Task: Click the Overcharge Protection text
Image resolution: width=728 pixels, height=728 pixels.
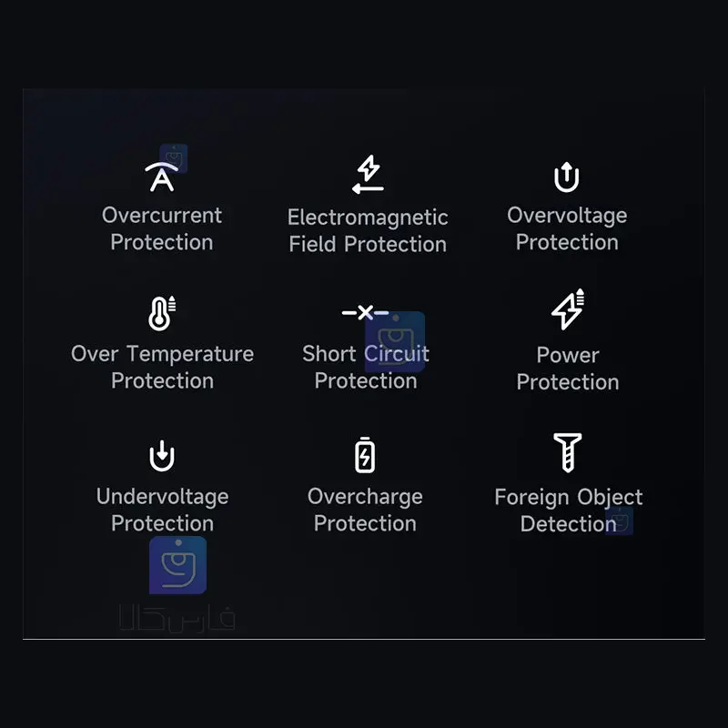Action: click(x=365, y=510)
